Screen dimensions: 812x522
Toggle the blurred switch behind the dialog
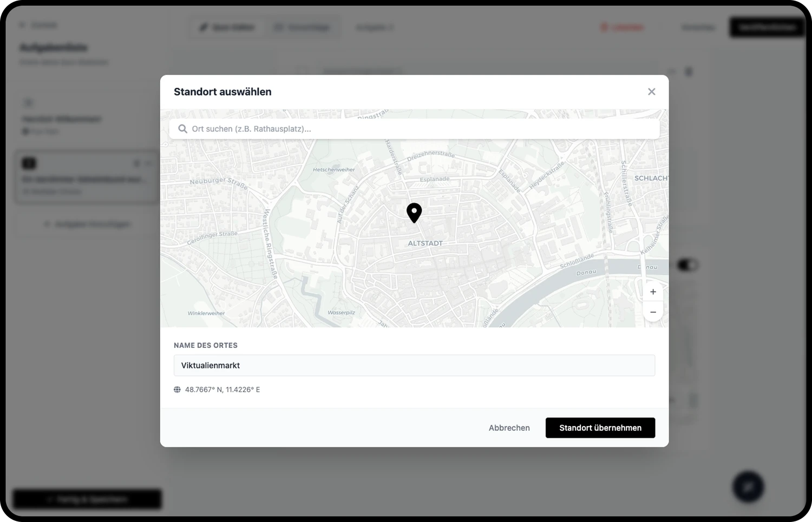point(687,265)
